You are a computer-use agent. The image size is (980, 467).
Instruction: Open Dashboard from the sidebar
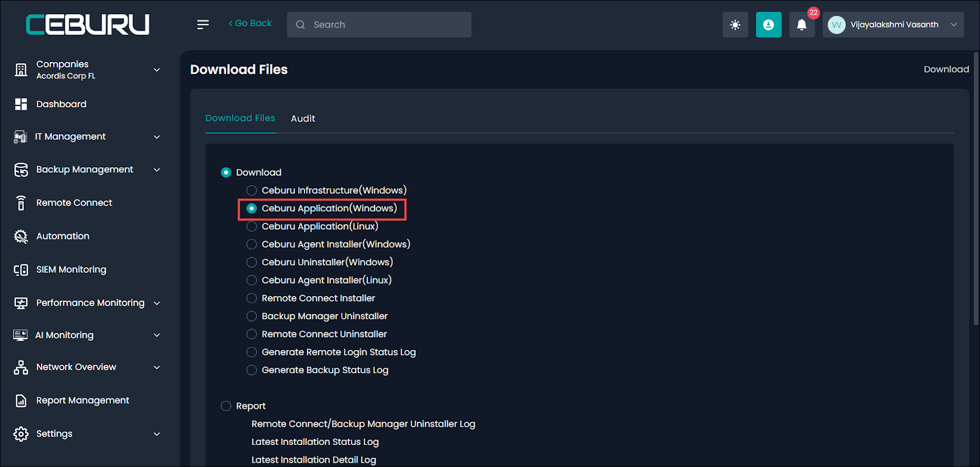point(61,104)
